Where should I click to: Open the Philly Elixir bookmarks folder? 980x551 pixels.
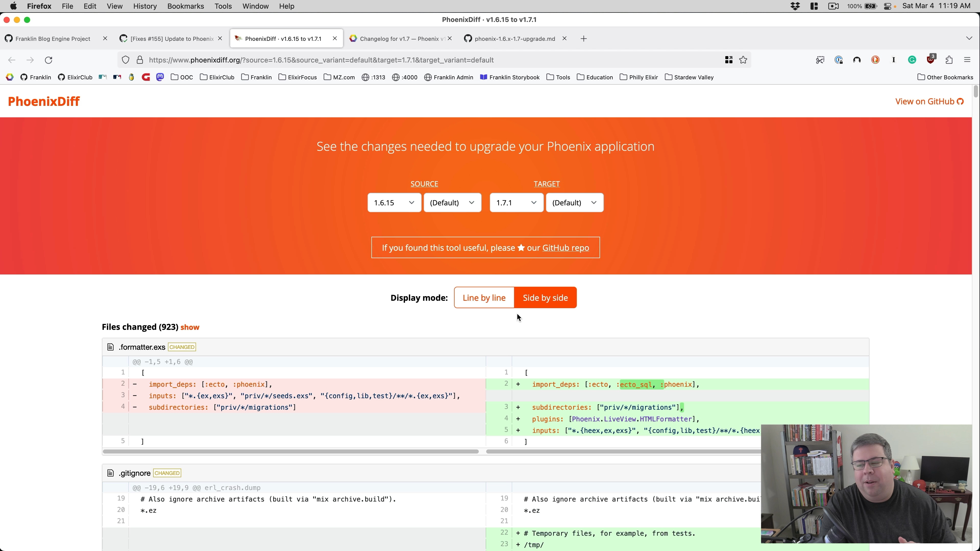(639, 77)
